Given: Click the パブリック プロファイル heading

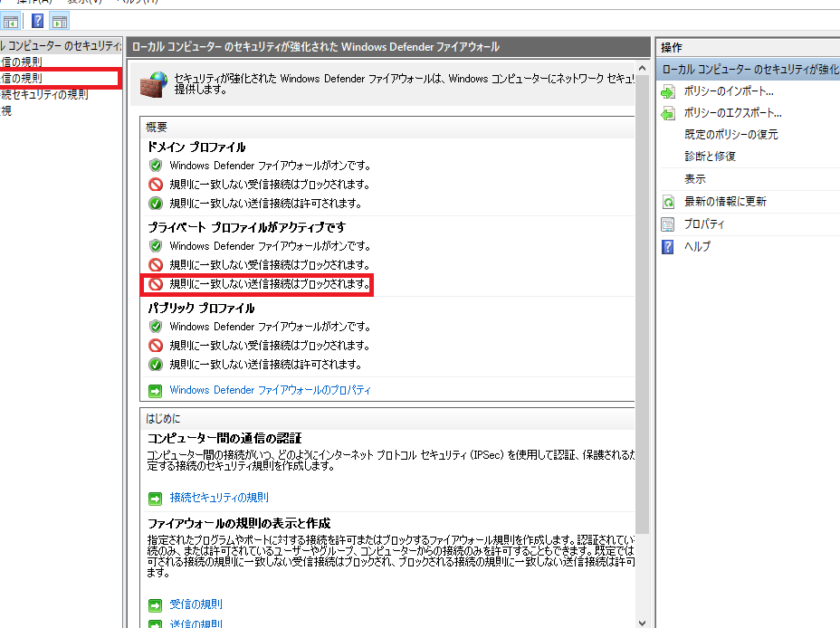Looking at the screenshot, I should [x=202, y=309].
